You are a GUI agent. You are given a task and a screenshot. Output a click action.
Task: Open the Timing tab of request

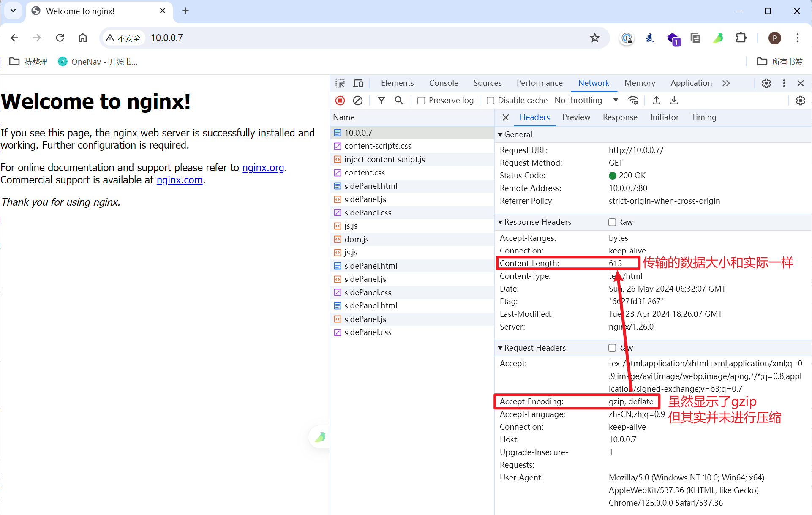coord(704,117)
